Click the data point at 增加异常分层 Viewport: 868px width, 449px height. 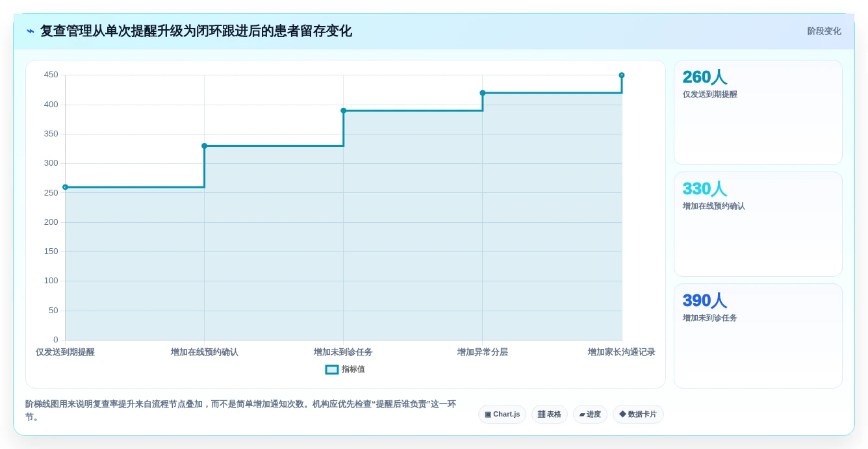[483, 93]
